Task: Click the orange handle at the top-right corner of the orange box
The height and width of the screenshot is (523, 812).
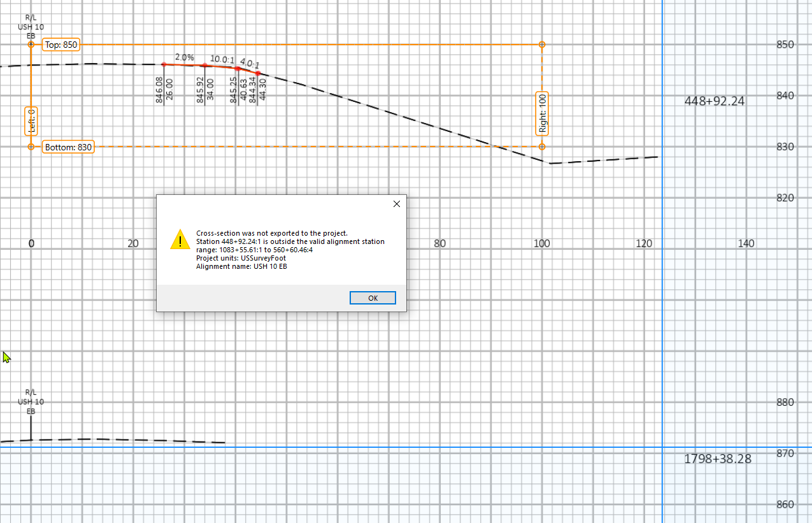Action: pyautogui.click(x=542, y=45)
